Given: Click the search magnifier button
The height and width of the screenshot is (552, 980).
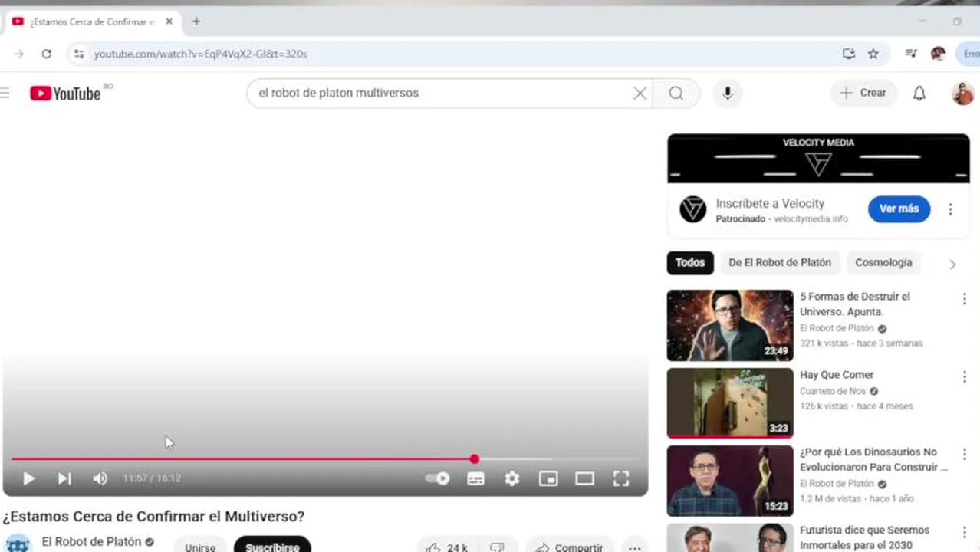Looking at the screenshot, I should click(x=676, y=93).
